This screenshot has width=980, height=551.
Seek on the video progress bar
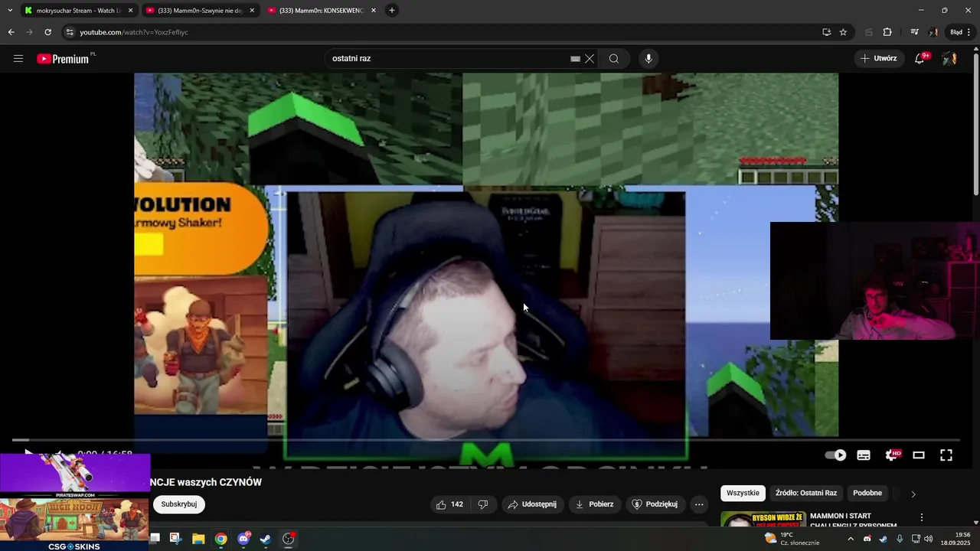[x=486, y=440]
